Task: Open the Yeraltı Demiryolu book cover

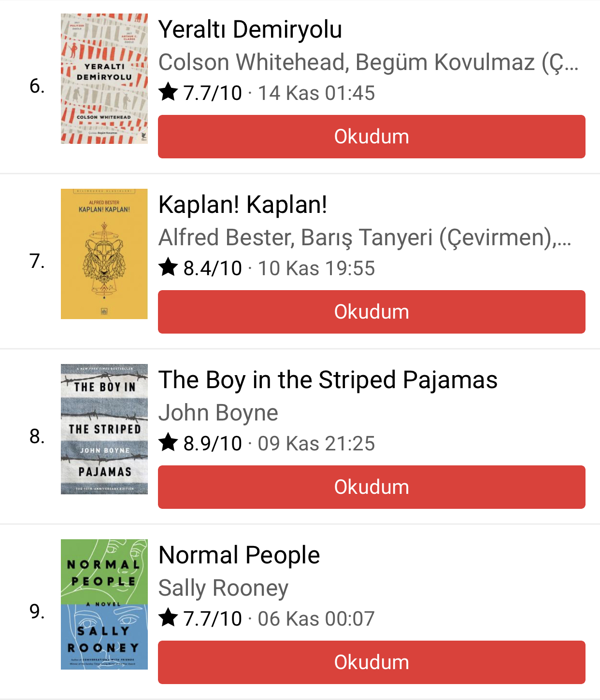Action: tap(104, 79)
